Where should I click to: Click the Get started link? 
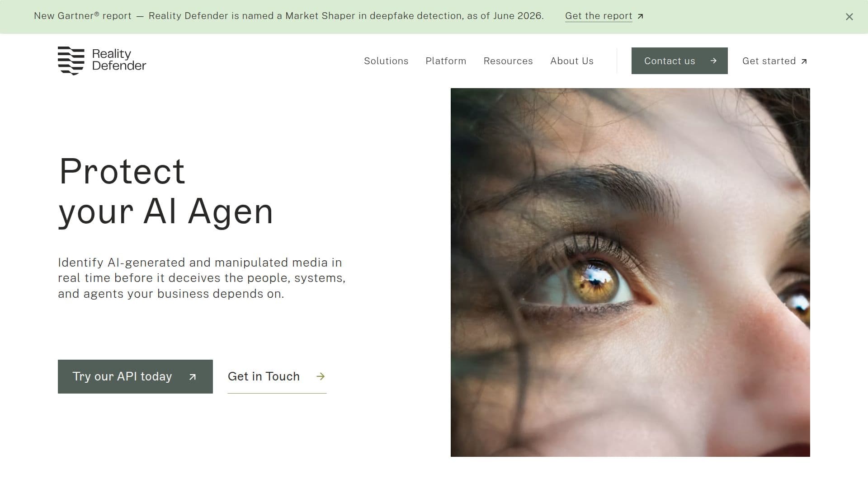[774, 61]
